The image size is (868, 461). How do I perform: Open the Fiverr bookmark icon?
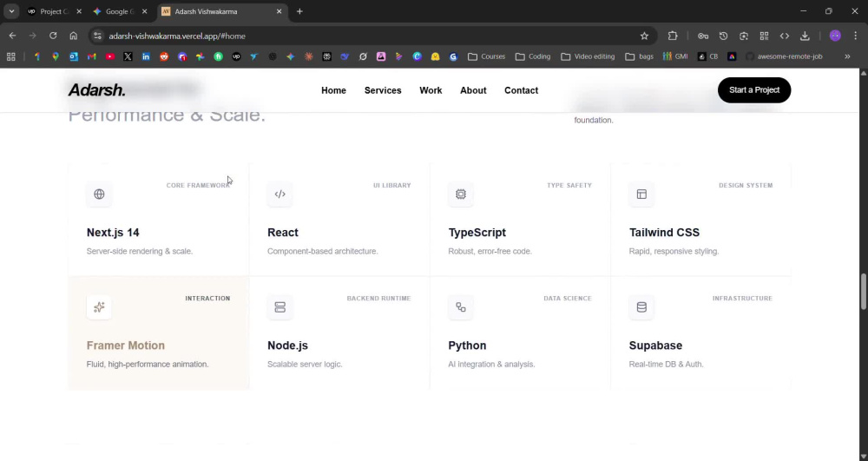(219, 56)
